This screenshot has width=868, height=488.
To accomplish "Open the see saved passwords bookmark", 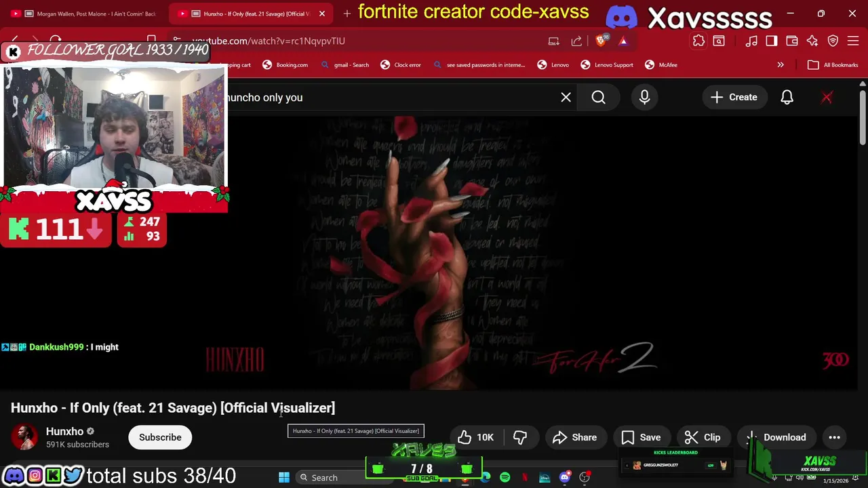I will 479,65.
